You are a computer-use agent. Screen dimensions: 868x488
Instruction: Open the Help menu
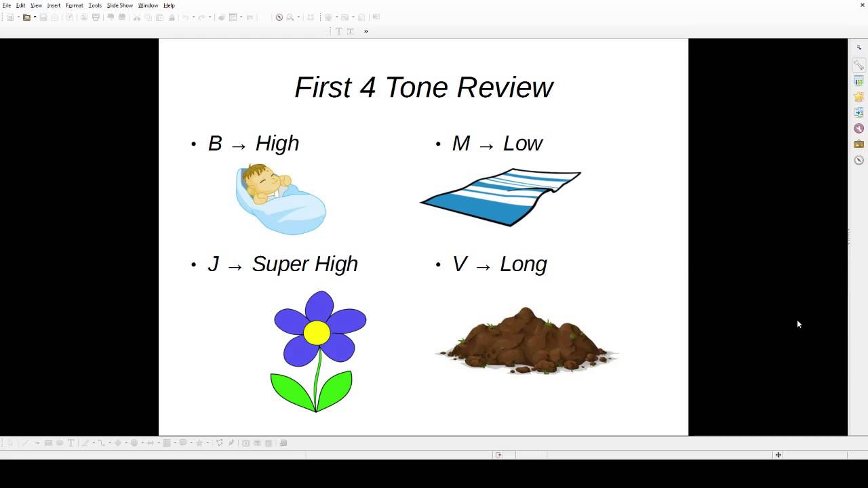click(x=169, y=5)
